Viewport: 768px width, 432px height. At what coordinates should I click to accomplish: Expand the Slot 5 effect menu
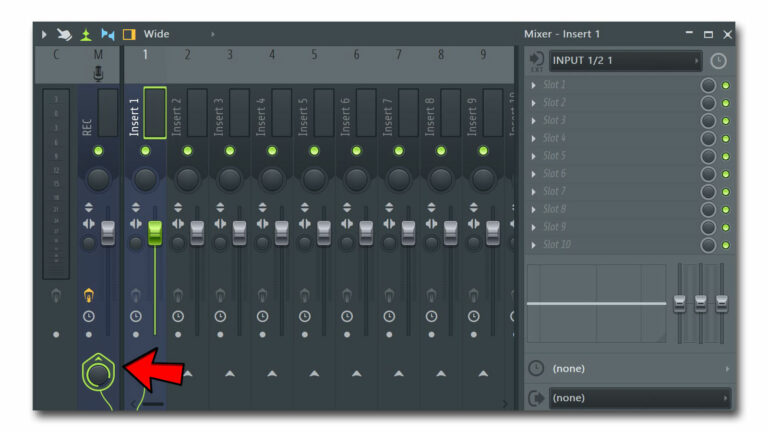click(533, 156)
